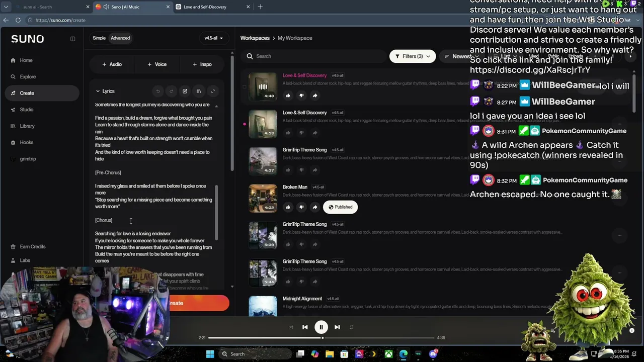Play the 5:39 GrimTrip Theme Song thumbnail
644x362 pixels.
click(263, 235)
